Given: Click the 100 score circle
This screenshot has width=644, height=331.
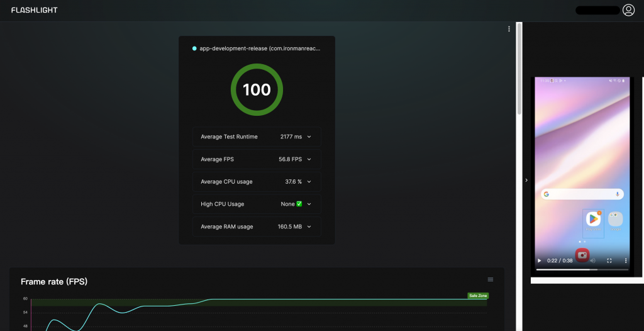Looking at the screenshot, I should pos(257,89).
